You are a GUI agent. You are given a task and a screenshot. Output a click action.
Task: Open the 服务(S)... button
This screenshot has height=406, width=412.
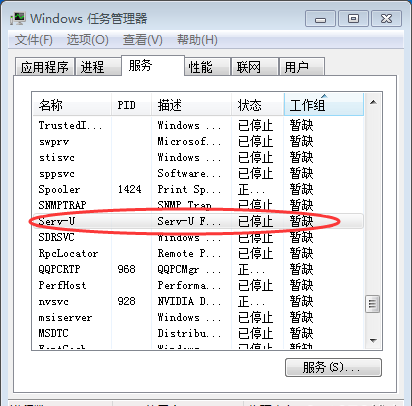tap(333, 367)
